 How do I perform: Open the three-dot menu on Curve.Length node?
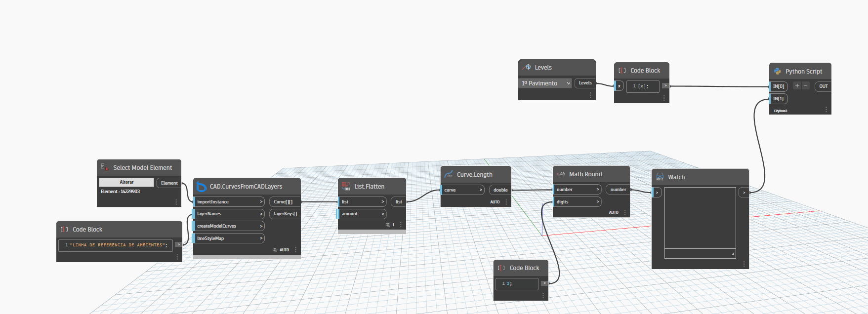506,202
